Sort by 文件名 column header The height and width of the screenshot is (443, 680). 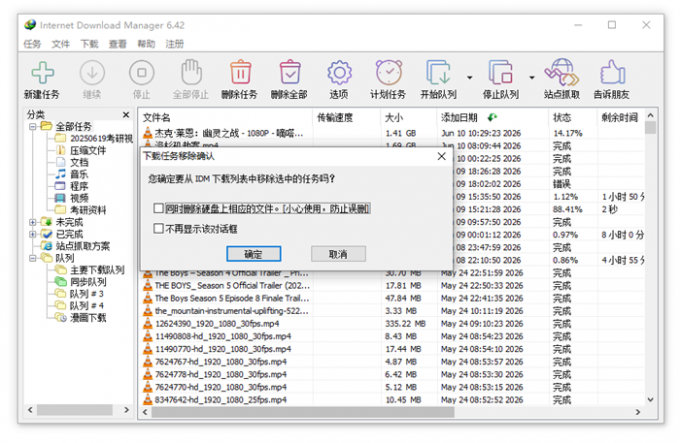click(x=226, y=117)
